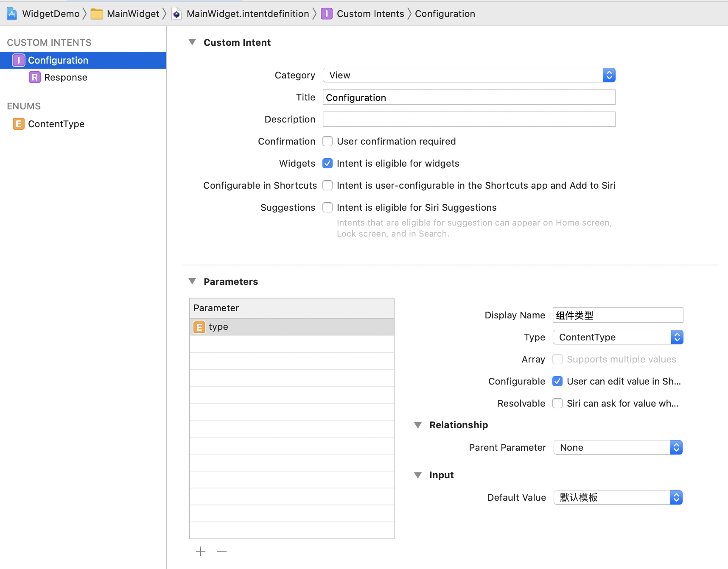Open the Parent Parameter dropdown showing None
This screenshot has width=728, height=569.
(x=618, y=447)
